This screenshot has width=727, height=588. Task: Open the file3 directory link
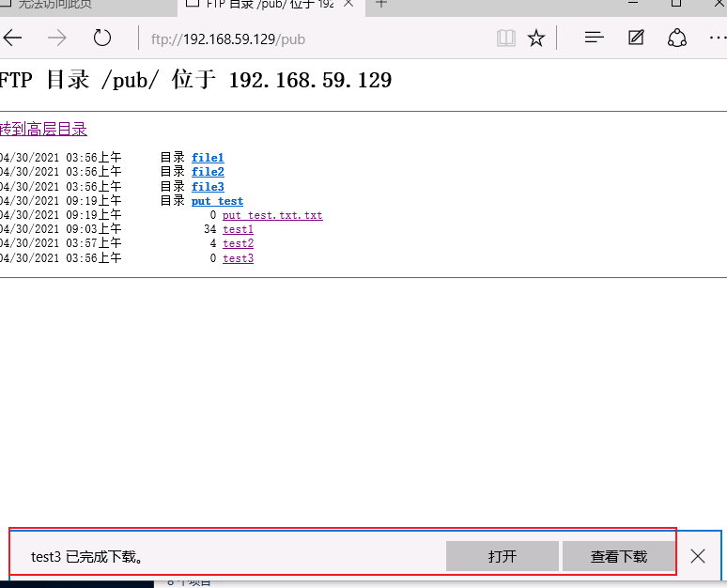[208, 187]
